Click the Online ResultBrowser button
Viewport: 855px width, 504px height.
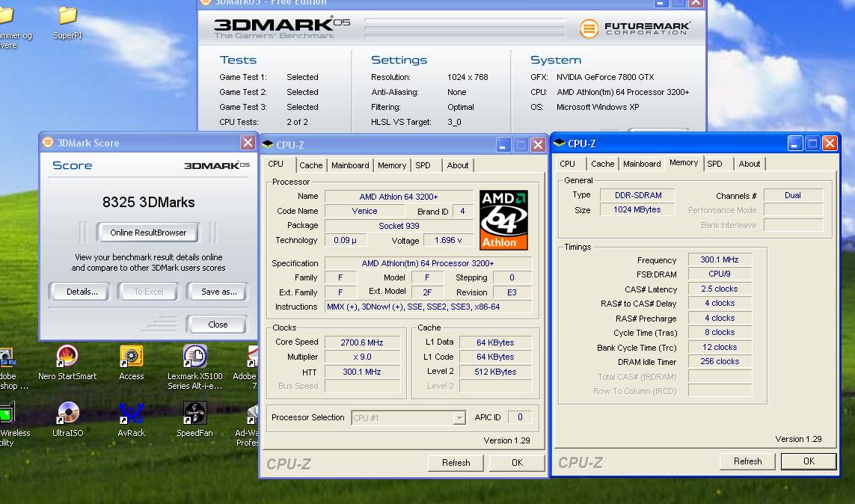pos(148,233)
